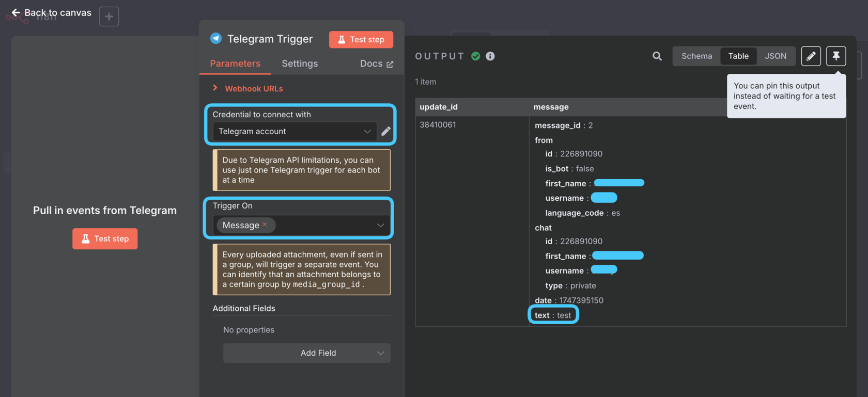Click the Telegram logo icon in the header

click(x=216, y=38)
